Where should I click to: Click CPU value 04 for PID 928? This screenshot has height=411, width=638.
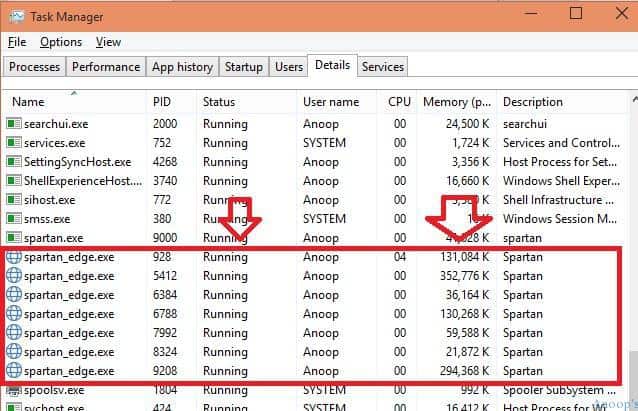point(400,257)
